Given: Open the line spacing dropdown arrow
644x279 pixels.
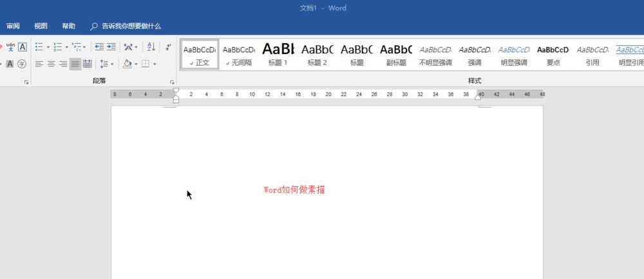Looking at the screenshot, I should [x=112, y=64].
